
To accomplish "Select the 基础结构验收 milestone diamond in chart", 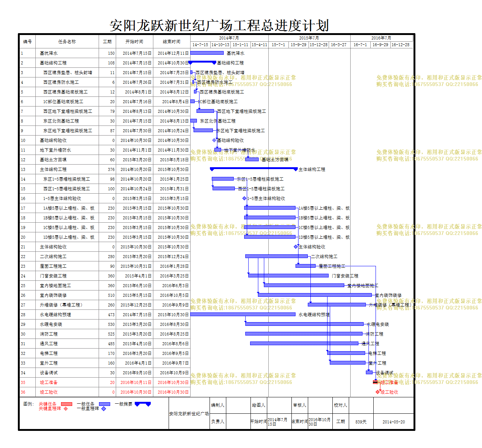I will coord(214,140).
